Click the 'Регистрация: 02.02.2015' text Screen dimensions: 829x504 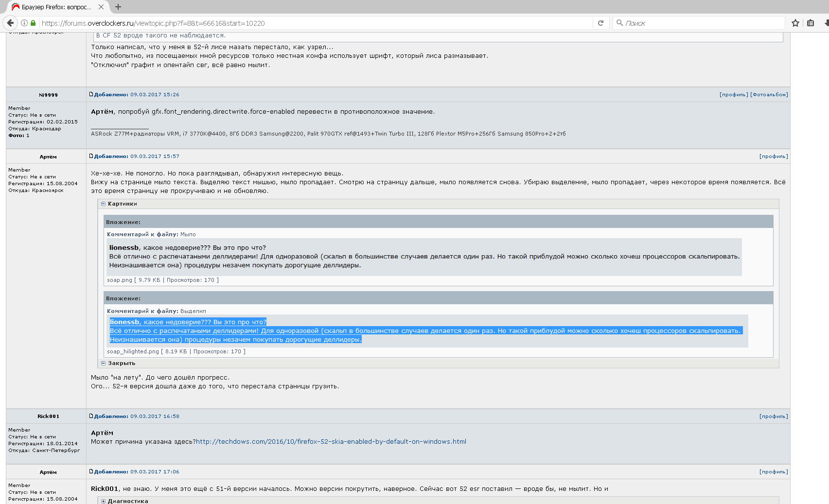[43, 122]
